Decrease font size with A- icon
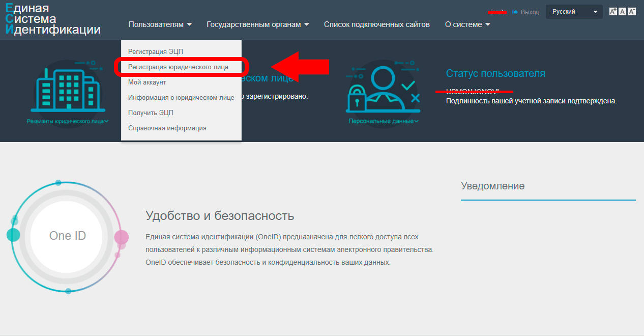The height and width of the screenshot is (336, 644). click(x=632, y=12)
